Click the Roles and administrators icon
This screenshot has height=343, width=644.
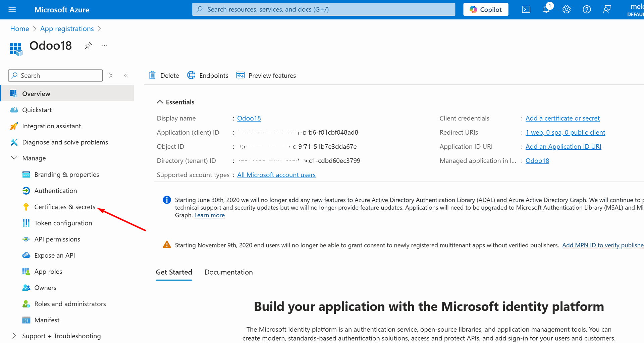[x=26, y=304]
